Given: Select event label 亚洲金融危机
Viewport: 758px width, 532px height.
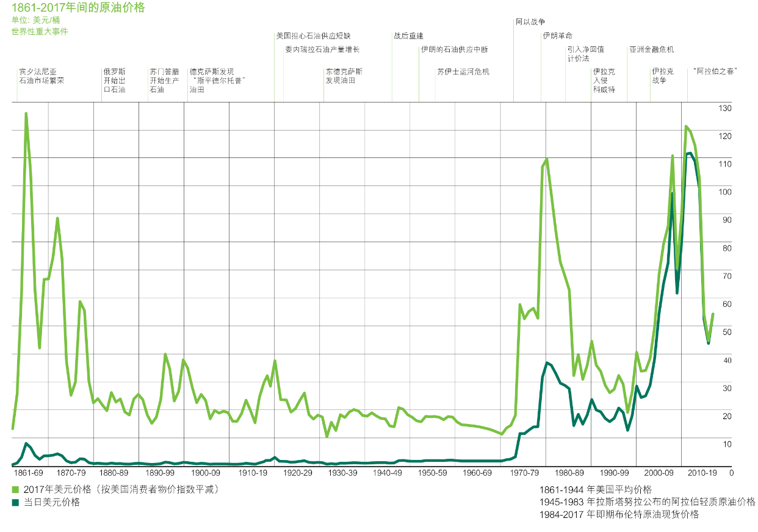Looking at the screenshot, I should pyautogui.click(x=651, y=49).
